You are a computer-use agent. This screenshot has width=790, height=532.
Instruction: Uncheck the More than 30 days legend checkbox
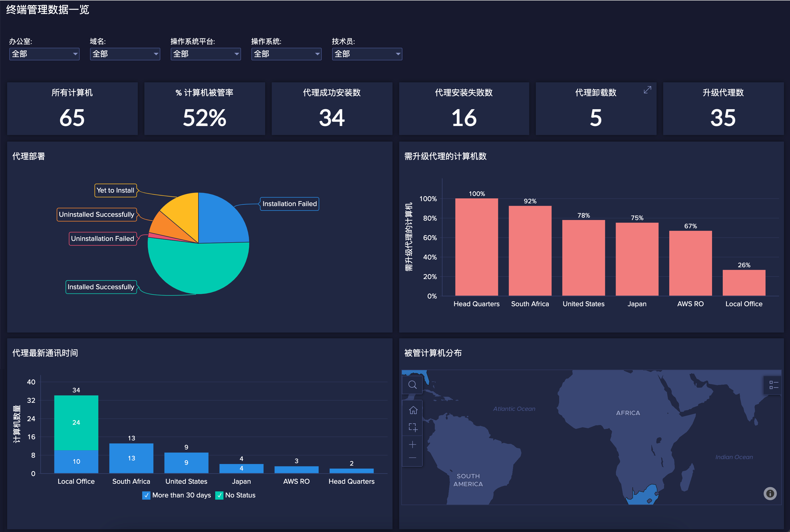(146, 495)
